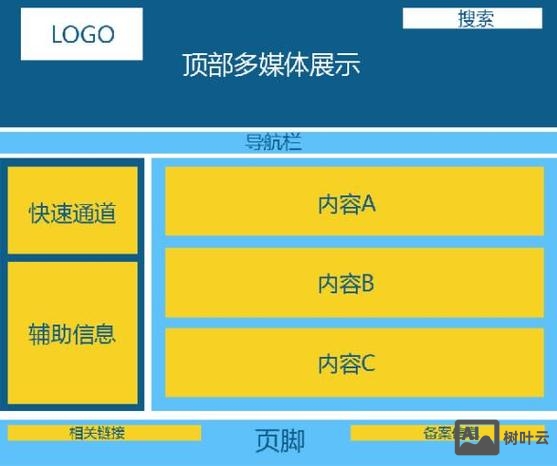Click the 备案信息 footer bar
Image resolution: width=557 pixels, height=466 pixels.
click(448, 433)
